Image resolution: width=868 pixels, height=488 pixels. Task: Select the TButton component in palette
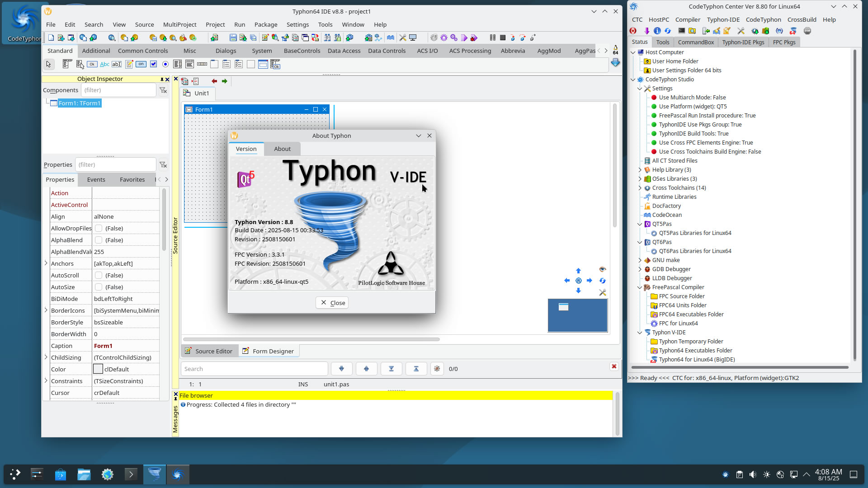(92, 64)
